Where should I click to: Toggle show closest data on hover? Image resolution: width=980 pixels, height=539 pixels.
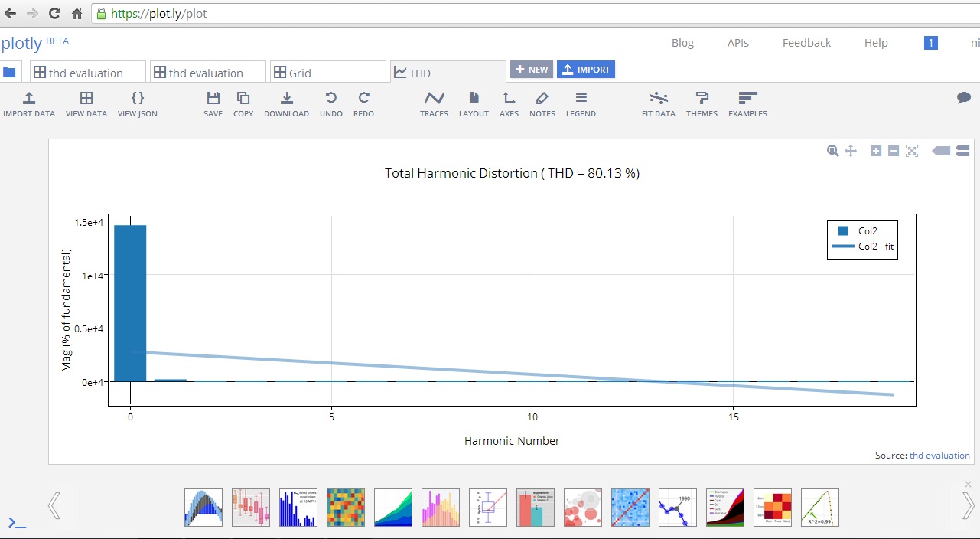[942, 151]
